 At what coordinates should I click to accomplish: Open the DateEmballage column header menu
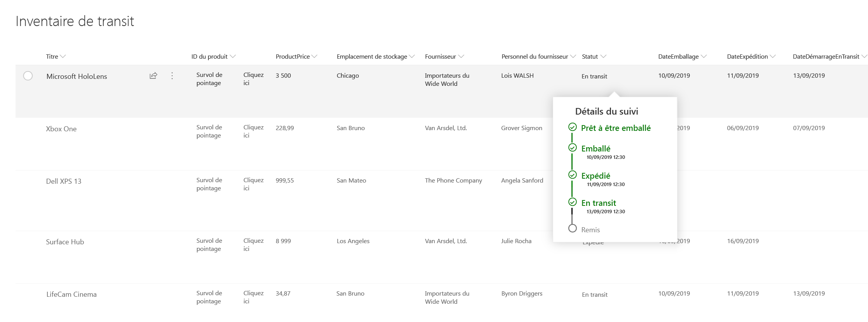coord(682,57)
